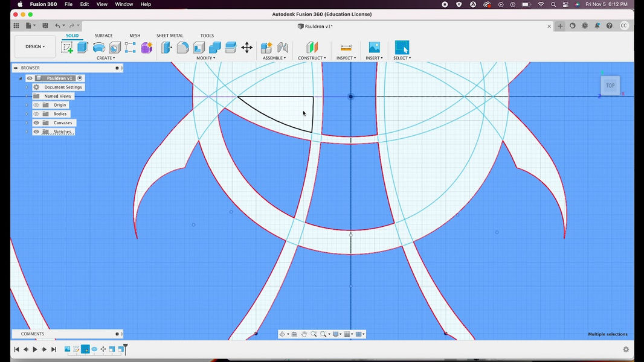Click the Measure tool under Inspect
This screenshot has height=362, width=644.
[x=346, y=48]
